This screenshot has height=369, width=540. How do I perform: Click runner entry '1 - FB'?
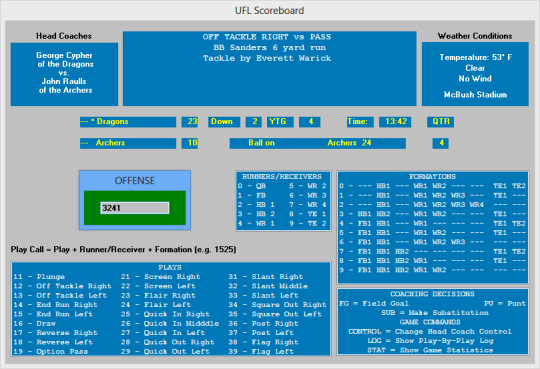pyautogui.click(x=252, y=195)
